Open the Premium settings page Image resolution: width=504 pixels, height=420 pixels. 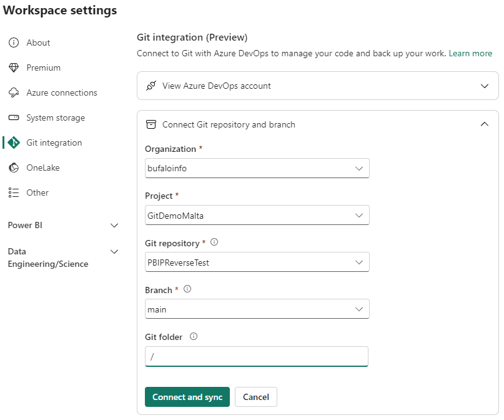(x=43, y=67)
